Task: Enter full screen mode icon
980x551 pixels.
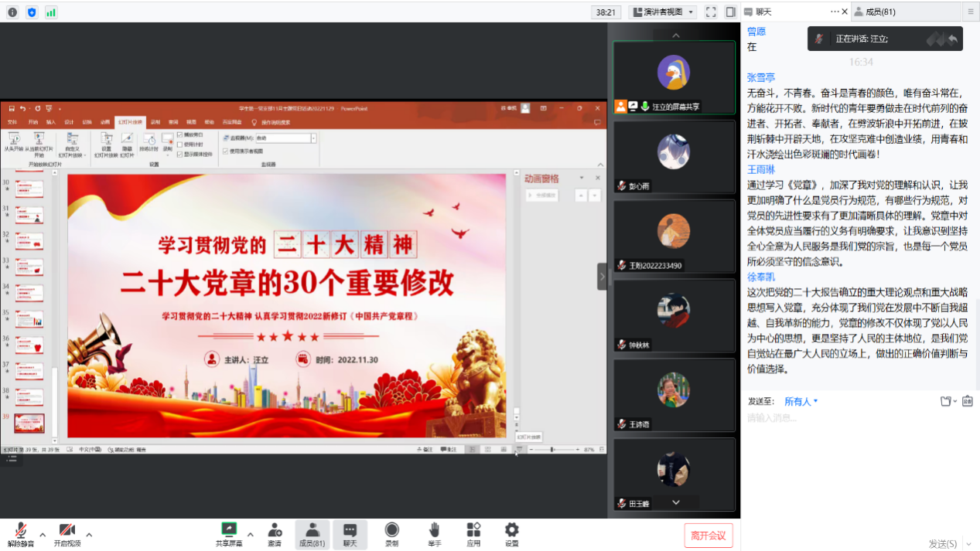Action: coord(711,12)
